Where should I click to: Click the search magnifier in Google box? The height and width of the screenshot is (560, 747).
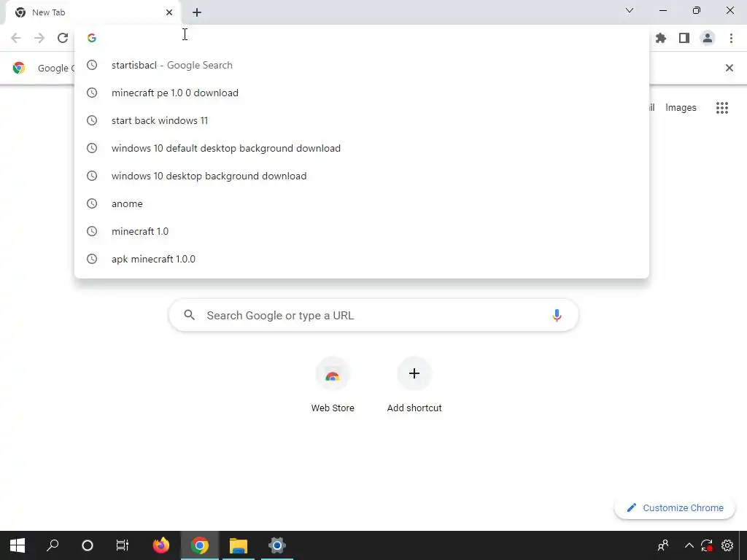(190, 315)
